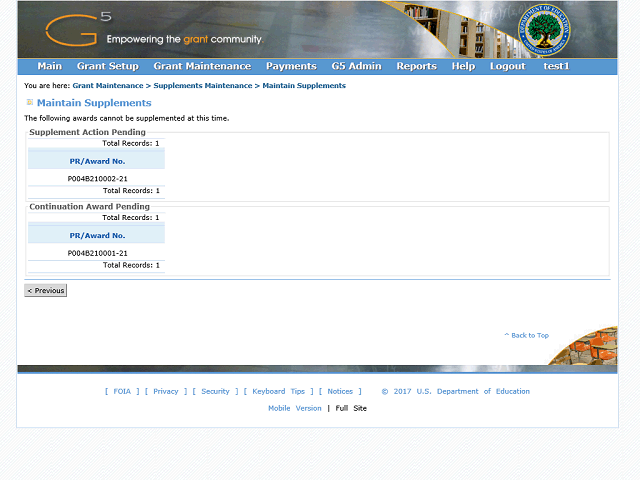Open the Payments menu
Viewport: 640px width, 480px height.
[291, 66]
